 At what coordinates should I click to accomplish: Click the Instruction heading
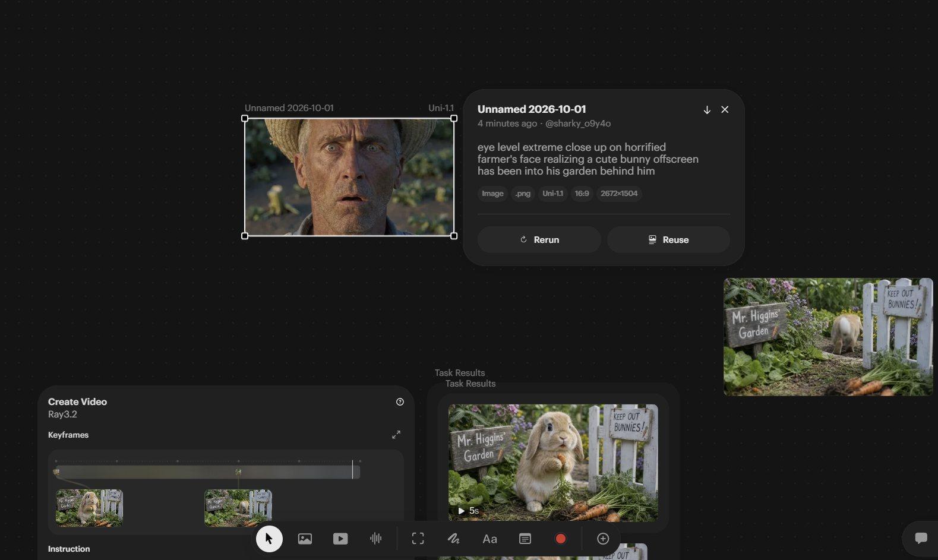[69, 549]
